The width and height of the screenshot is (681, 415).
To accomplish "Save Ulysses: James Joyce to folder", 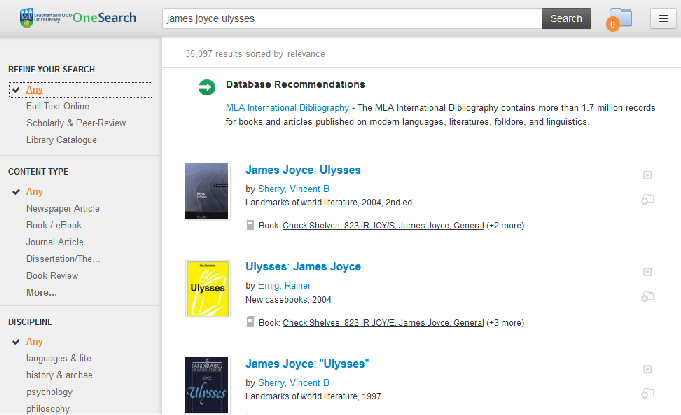I will click(x=648, y=296).
